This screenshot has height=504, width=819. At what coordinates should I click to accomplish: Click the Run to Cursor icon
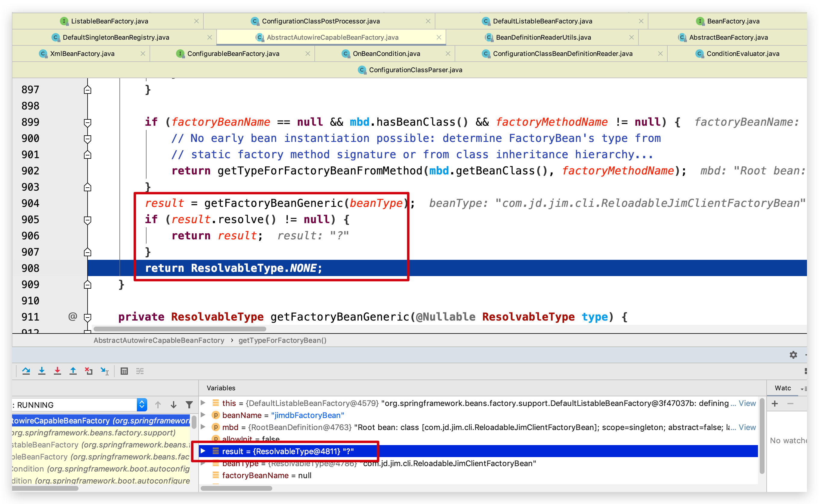click(x=105, y=371)
